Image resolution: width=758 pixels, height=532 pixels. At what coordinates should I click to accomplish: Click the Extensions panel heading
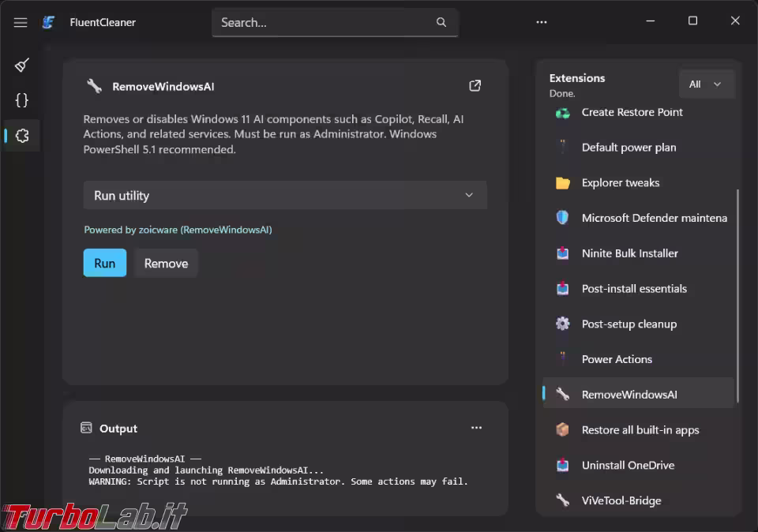coord(577,78)
